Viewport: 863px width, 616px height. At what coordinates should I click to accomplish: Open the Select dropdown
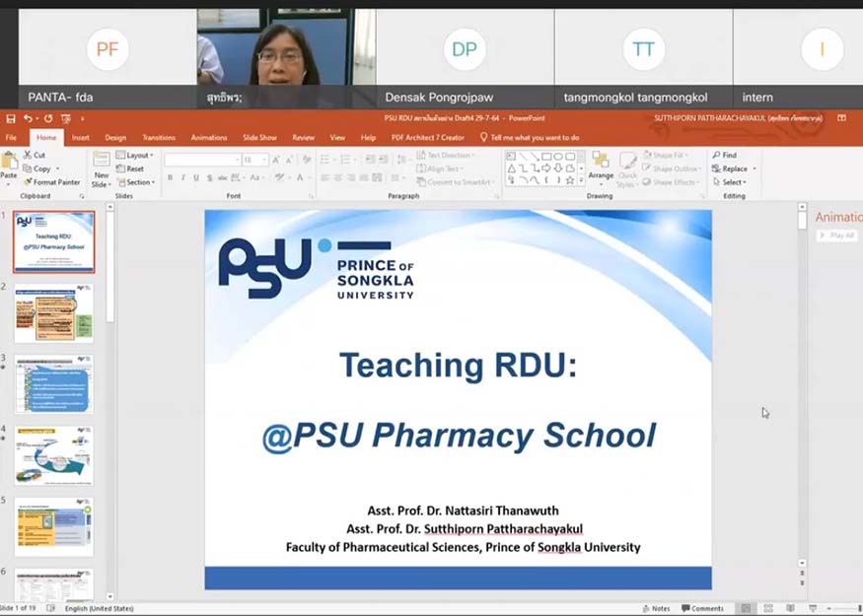[x=729, y=182]
